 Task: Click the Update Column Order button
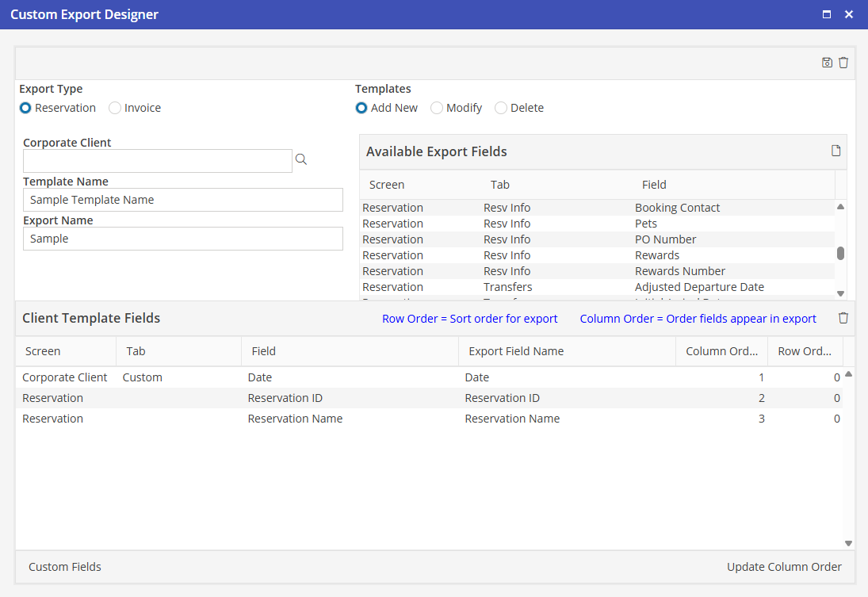[x=784, y=567]
